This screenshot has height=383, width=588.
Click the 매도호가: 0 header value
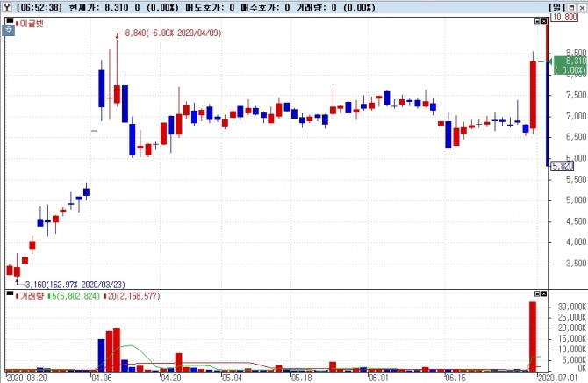coord(210,7)
